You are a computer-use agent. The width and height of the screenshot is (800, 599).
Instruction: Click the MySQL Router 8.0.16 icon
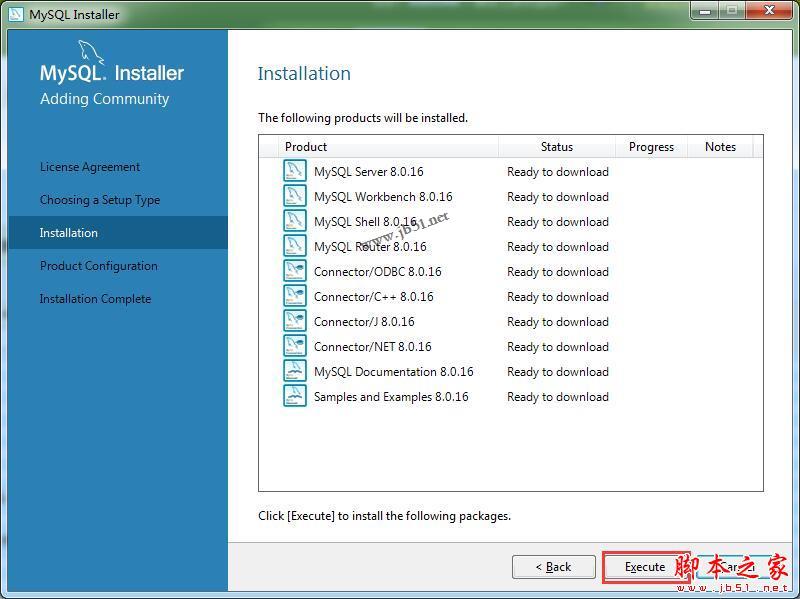pos(294,246)
